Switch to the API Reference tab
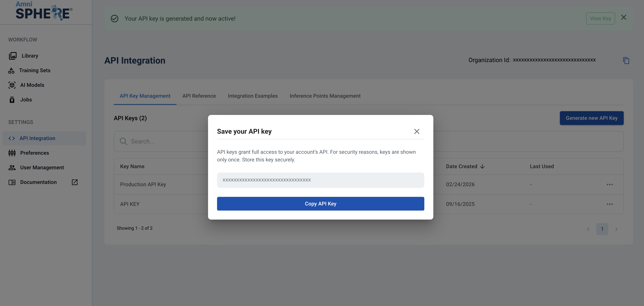Viewport: 644px width, 306px height. point(199,96)
